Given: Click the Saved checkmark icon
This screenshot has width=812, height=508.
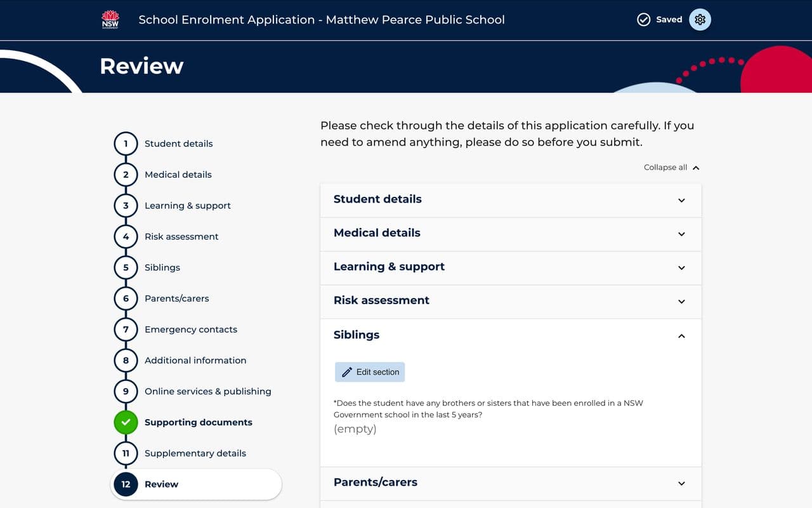Looking at the screenshot, I should tap(643, 20).
